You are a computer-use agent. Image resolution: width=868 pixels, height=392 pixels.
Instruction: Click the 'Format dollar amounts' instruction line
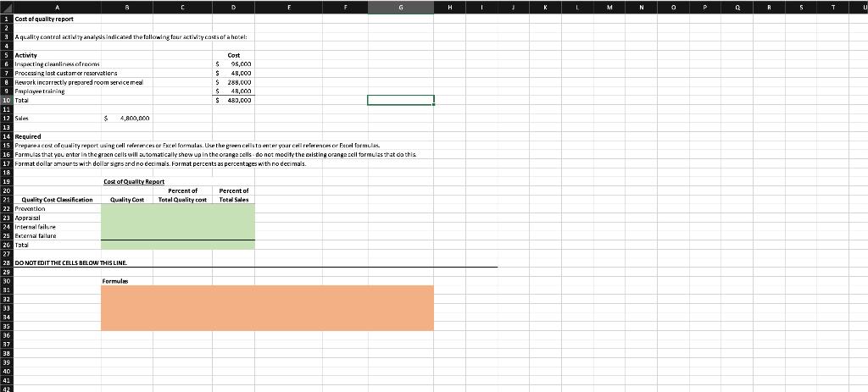click(160, 163)
